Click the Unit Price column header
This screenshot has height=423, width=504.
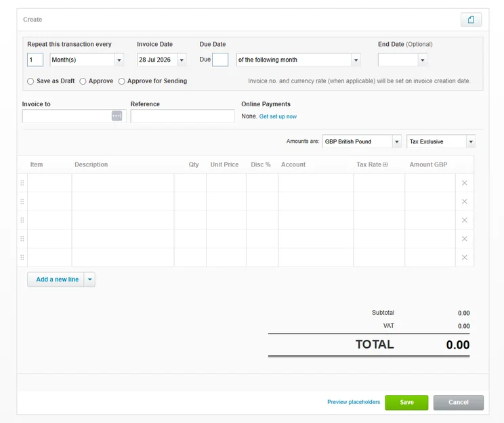pyautogui.click(x=224, y=164)
